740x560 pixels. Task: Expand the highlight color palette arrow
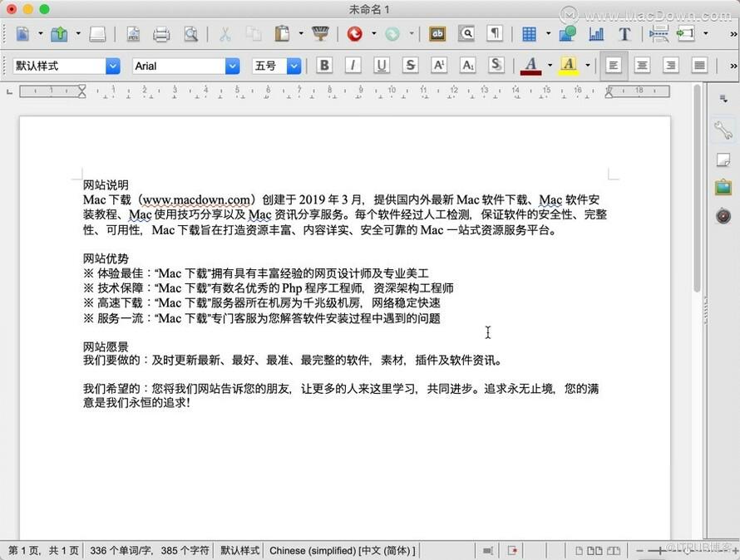click(588, 65)
